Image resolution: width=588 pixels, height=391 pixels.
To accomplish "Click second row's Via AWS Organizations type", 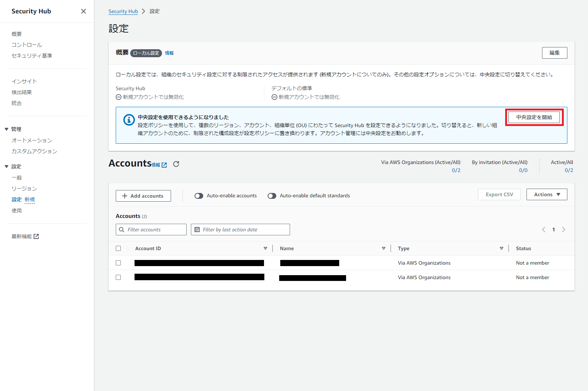I will pyautogui.click(x=424, y=277).
